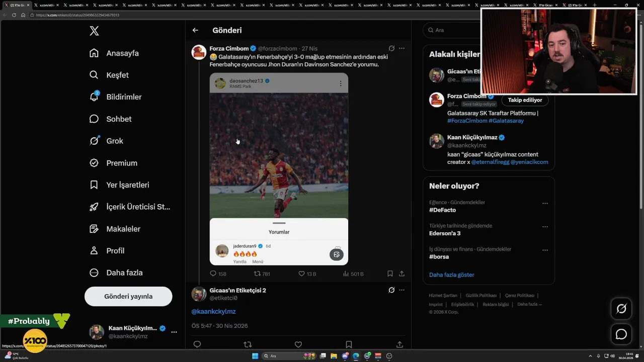Bookmark the Forza Cimbom post
The image size is (644, 362).
[x=390, y=274]
